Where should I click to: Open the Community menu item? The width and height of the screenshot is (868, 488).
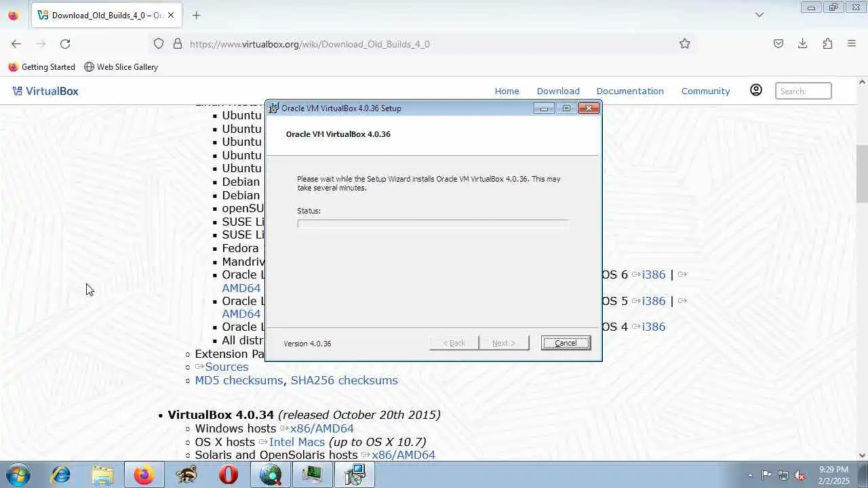click(x=705, y=91)
